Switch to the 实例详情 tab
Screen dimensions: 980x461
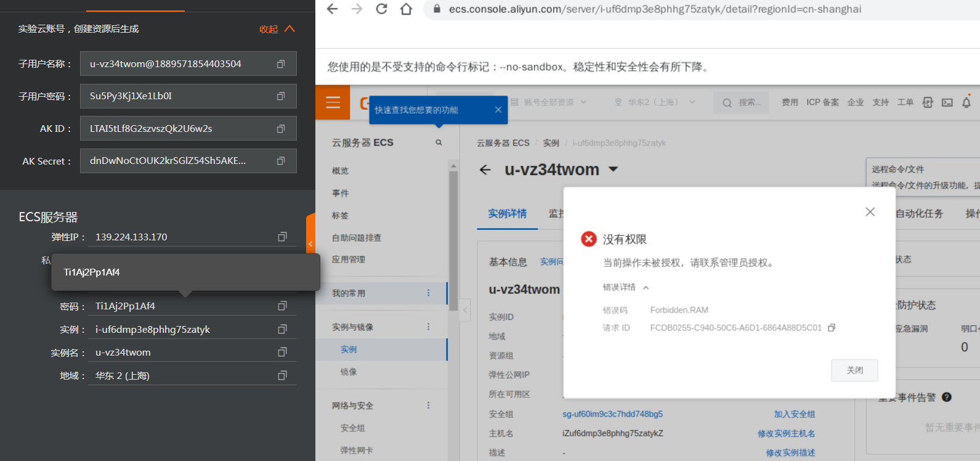pos(508,213)
